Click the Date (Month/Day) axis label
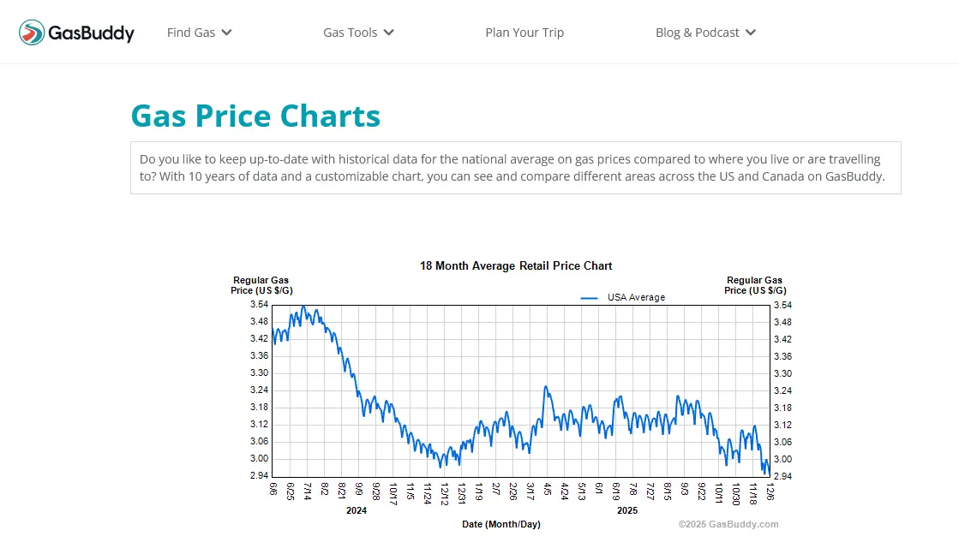The height and width of the screenshot is (560, 959). 501,524
